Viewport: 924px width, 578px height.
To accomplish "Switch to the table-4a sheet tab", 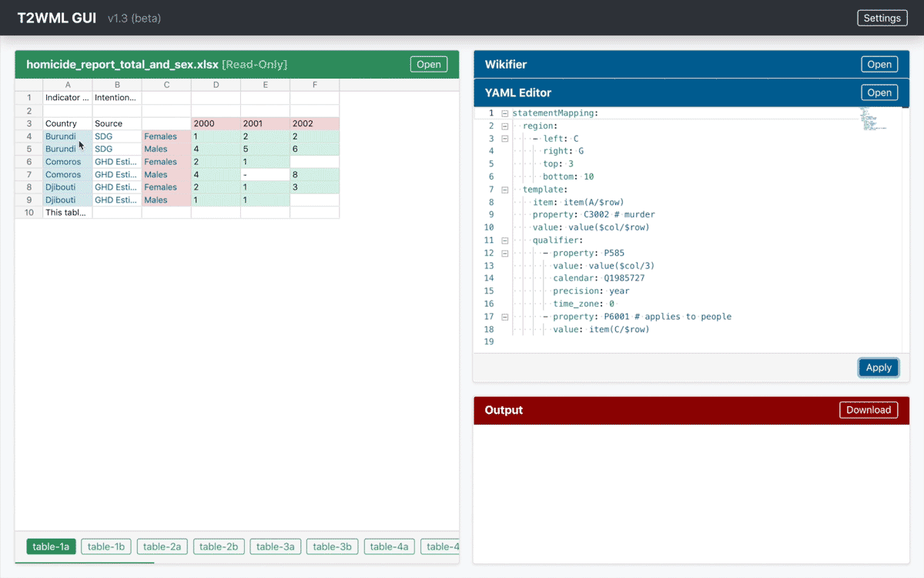I will pyautogui.click(x=390, y=546).
